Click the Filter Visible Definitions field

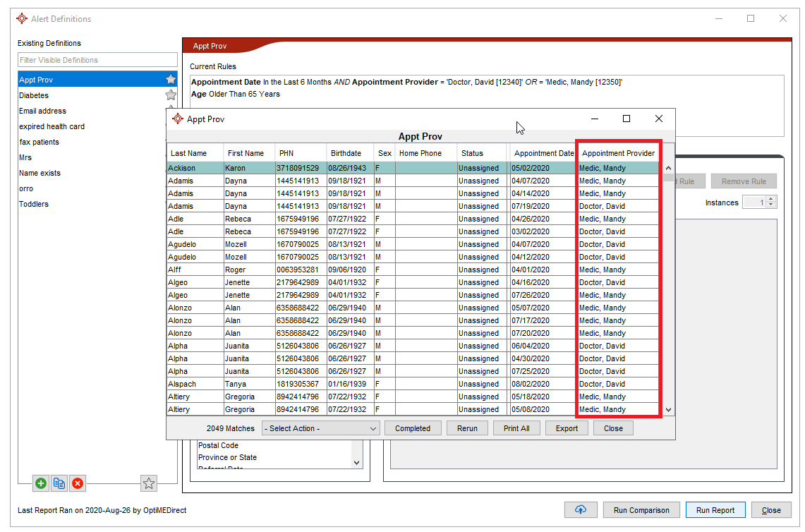tap(97, 60)
